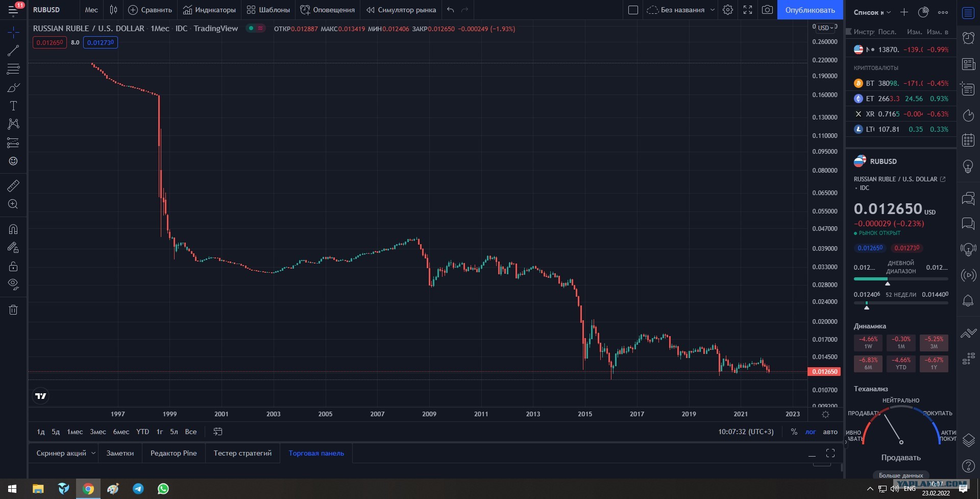Toggle auto scale 'авто'
This screenshot has height=499, width=980.
pyautogui.click(x=830, y=432)
